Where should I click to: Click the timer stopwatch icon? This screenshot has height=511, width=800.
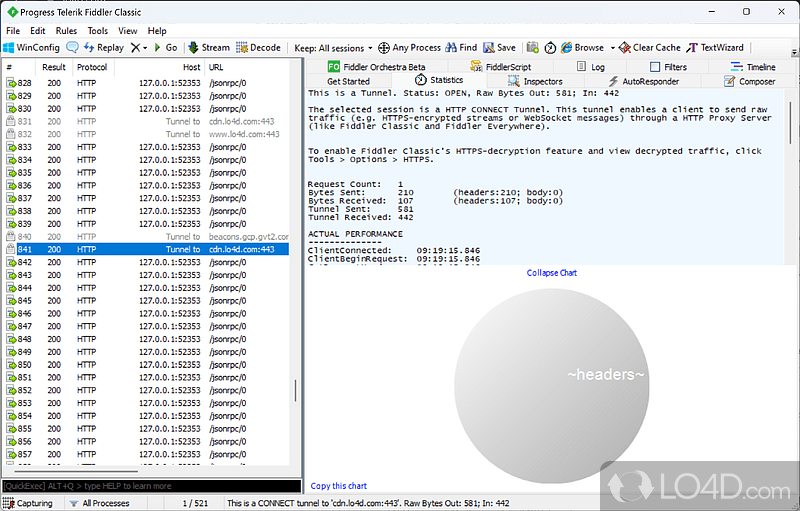pyautogui.click(x=550, y=47)
